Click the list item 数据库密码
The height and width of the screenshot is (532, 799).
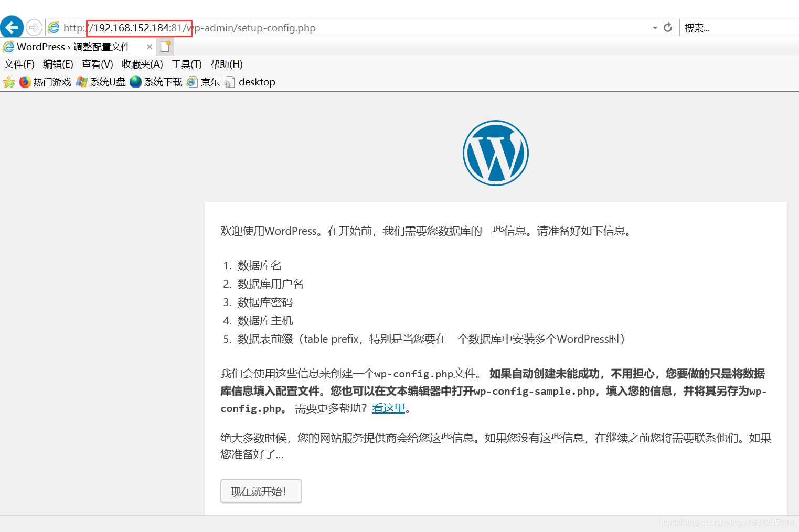click(265, 302)
